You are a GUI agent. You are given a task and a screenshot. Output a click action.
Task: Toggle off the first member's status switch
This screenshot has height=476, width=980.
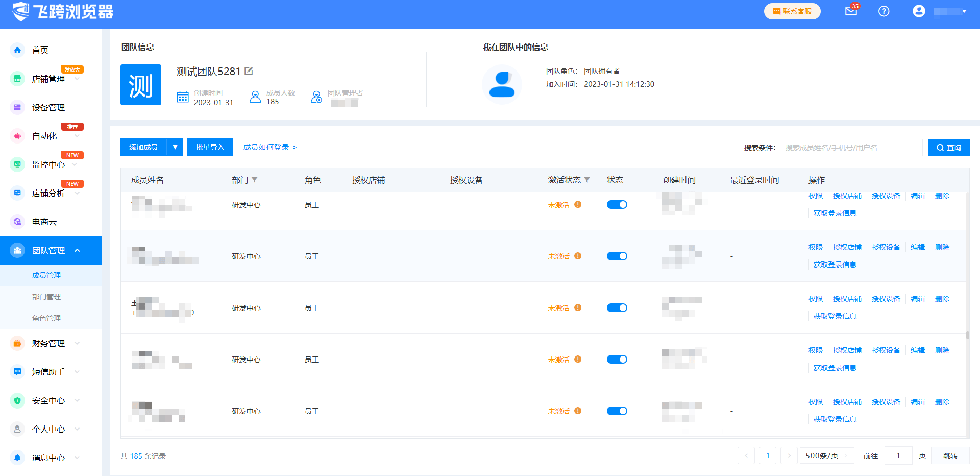click(x=617, y=205)
